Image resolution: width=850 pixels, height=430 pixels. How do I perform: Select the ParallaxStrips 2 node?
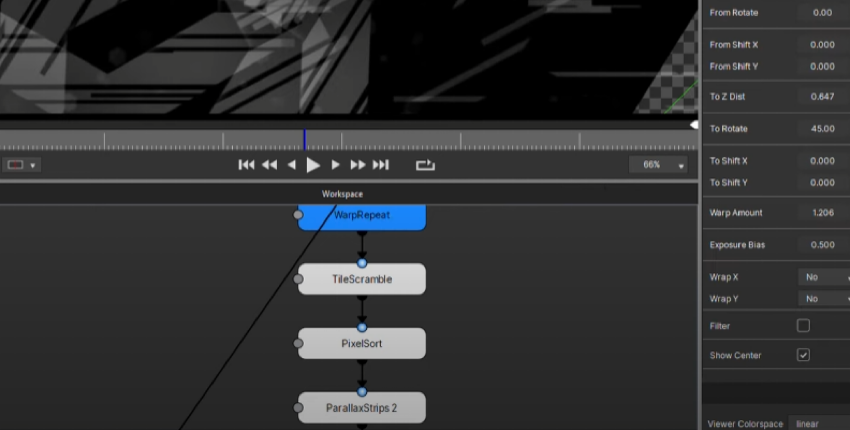[x=362, y=408]
